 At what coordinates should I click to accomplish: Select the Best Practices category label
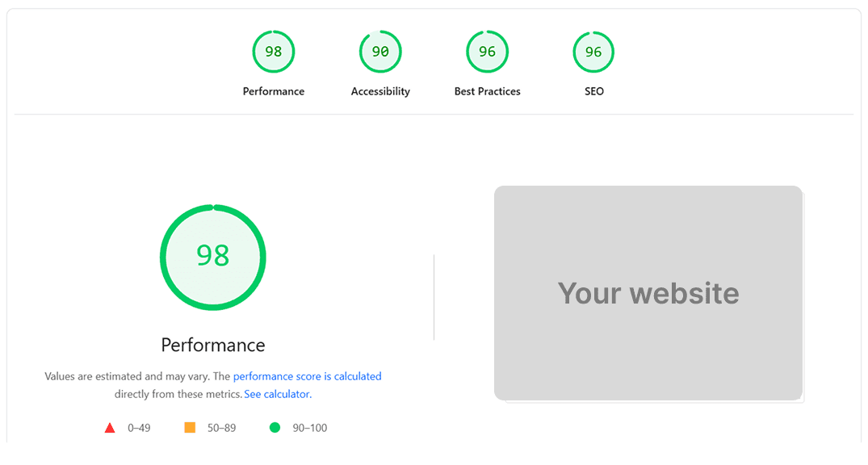coord(487,91)
